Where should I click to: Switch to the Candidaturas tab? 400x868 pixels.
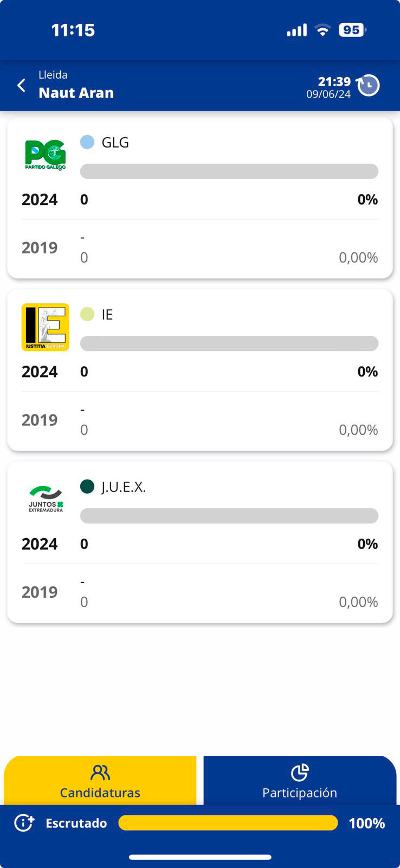100,781
